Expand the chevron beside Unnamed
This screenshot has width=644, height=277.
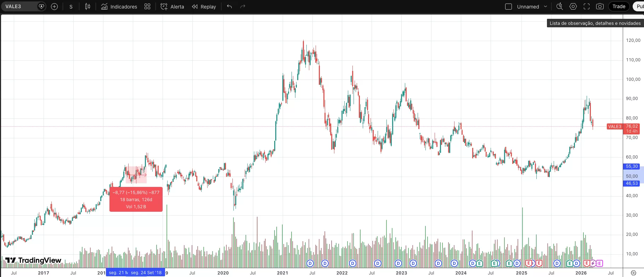[546, 6]
